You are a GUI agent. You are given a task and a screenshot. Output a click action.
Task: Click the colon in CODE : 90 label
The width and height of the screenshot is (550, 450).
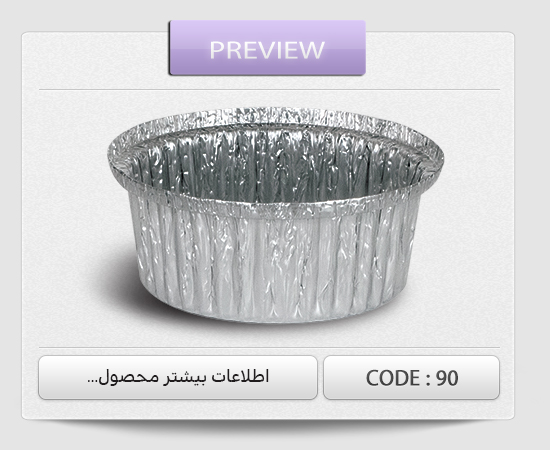pos(428,380)
